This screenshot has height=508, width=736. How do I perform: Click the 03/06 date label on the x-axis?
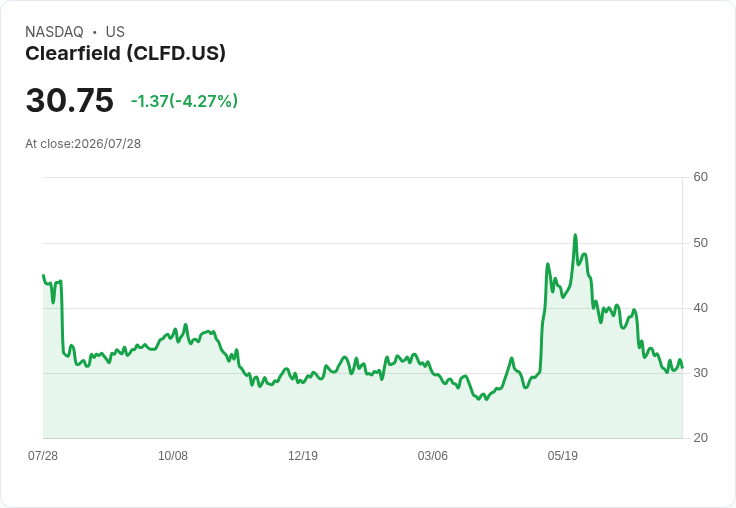point(433,455)
